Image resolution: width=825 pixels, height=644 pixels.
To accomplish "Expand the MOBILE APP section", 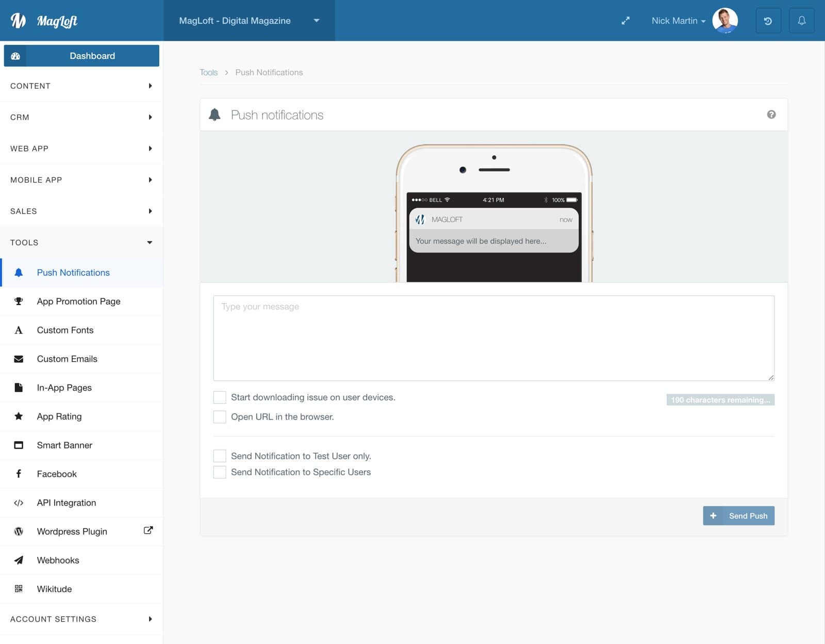I will point(81,180).
